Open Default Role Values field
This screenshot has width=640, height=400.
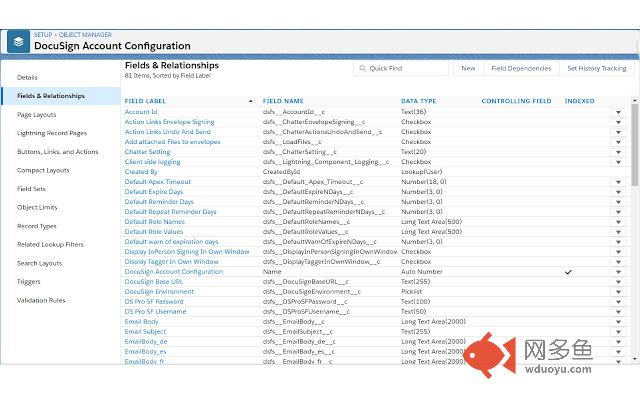pos(154,232)
